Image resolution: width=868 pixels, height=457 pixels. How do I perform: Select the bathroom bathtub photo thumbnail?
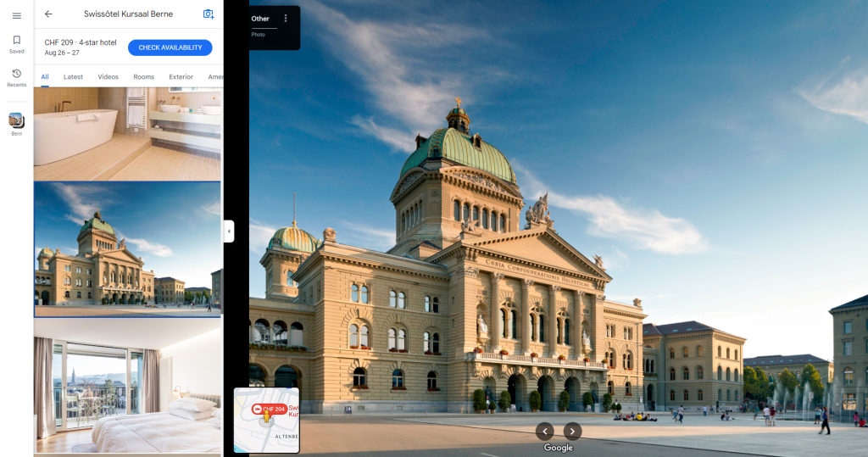127,132
